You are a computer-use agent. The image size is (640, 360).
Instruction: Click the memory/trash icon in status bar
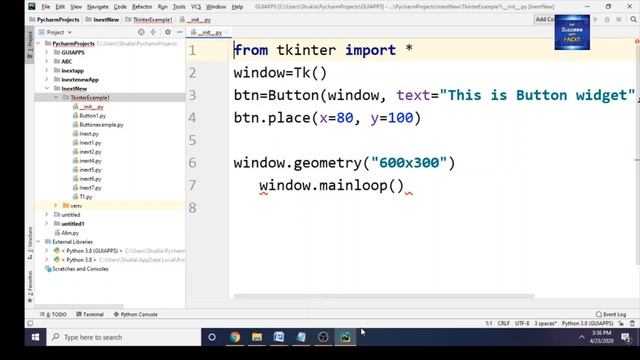click(632, 323)
